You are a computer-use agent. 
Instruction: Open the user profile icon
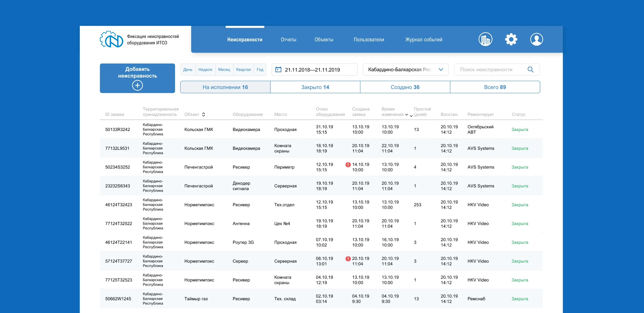coord(536,40)
